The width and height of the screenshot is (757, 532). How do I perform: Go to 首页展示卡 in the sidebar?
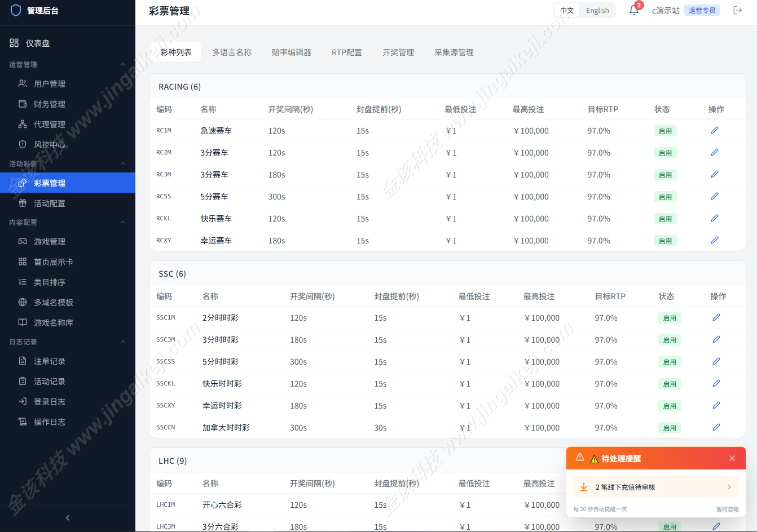pos(68,262)
